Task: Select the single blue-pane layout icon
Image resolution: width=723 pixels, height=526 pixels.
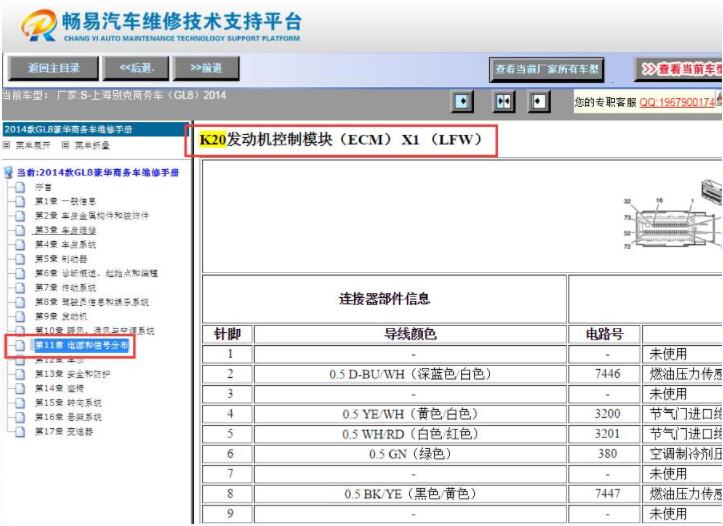Action: coord(462,101)
